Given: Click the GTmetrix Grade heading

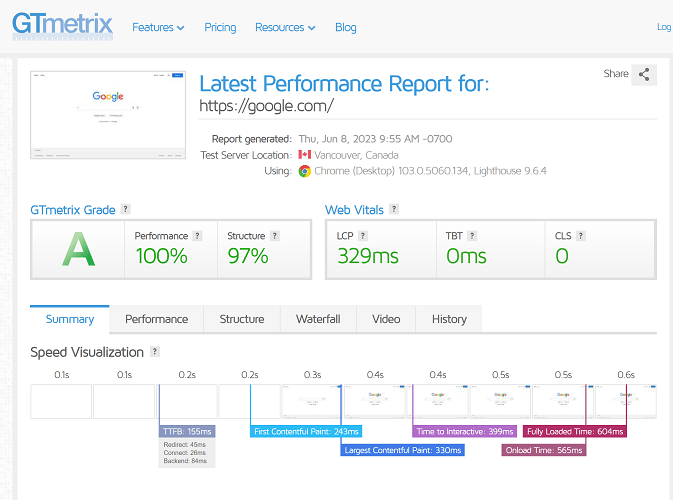Looking at the screenshot, I should pos(73,210).
